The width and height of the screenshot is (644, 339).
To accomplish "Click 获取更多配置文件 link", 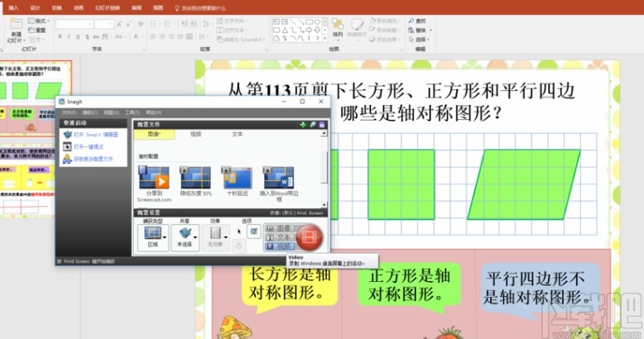I will 94,160.
